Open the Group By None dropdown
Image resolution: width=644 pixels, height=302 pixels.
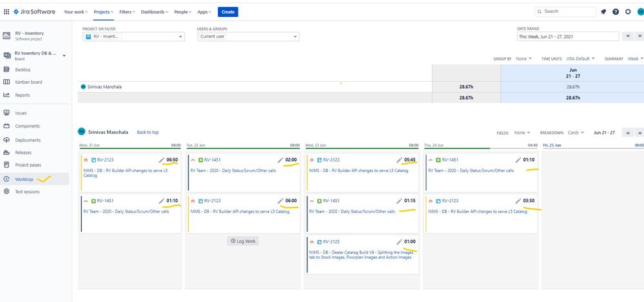(x=523, y=59)
